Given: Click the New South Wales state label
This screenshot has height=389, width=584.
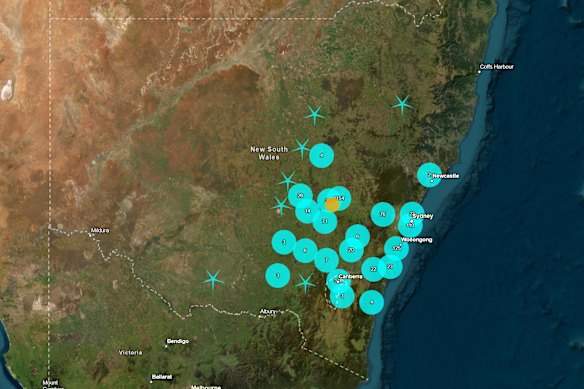Looking at the screenshot, I should [269, 153].
